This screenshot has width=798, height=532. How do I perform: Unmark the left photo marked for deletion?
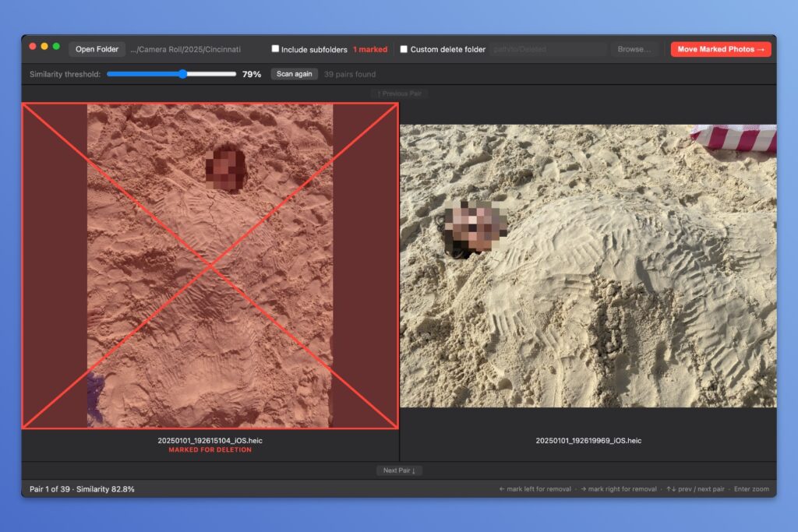click(x=210, y=266)
